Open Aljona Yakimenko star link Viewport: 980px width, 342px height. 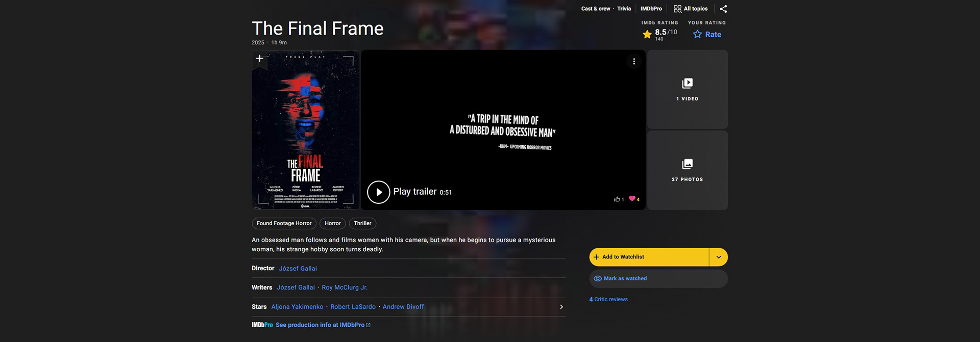pyautogui.click(x=297, y=307)
